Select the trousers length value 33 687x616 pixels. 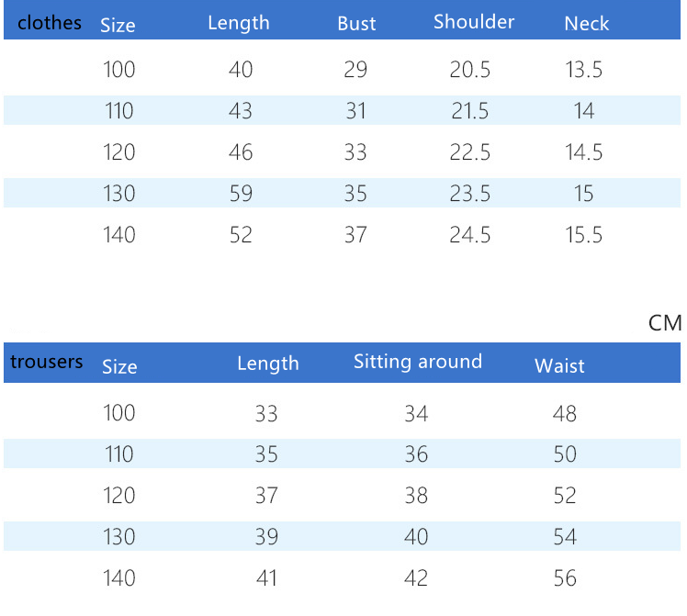266,413
